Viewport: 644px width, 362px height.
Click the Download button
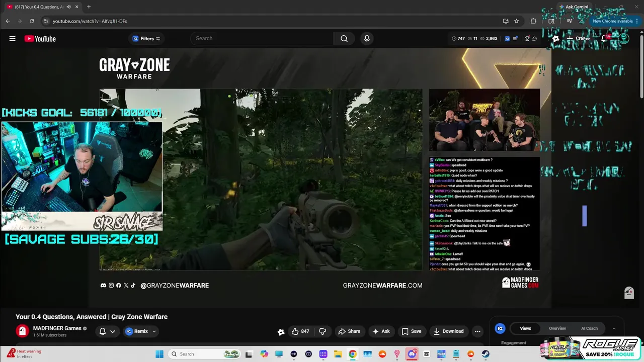pos(449,331)
